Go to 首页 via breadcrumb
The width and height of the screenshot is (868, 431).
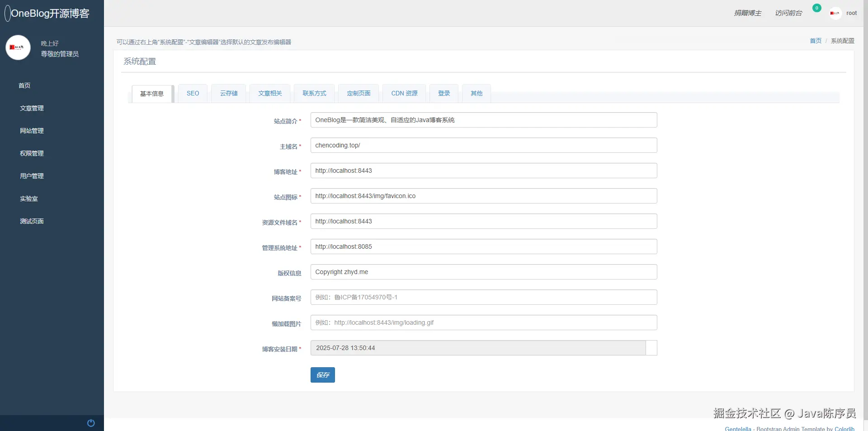click(x=816, y=41)
